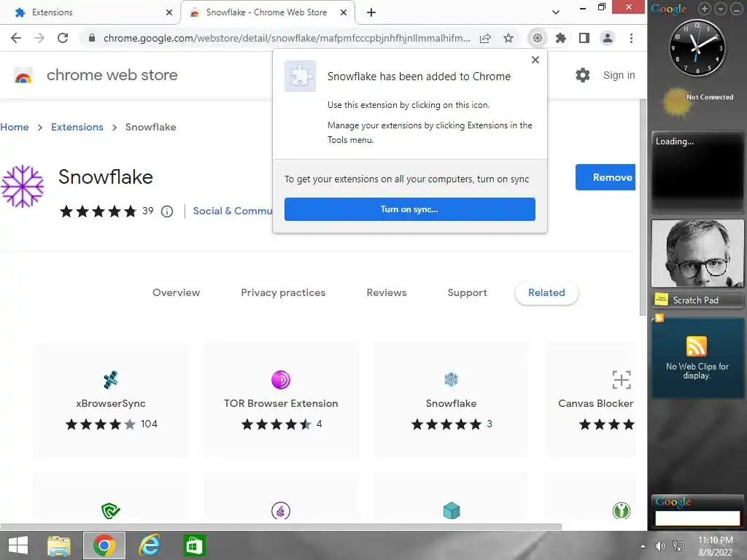Screen dimensions: 747x560
Task: Click the rating info icon next to 39
Action: [167, 211]
